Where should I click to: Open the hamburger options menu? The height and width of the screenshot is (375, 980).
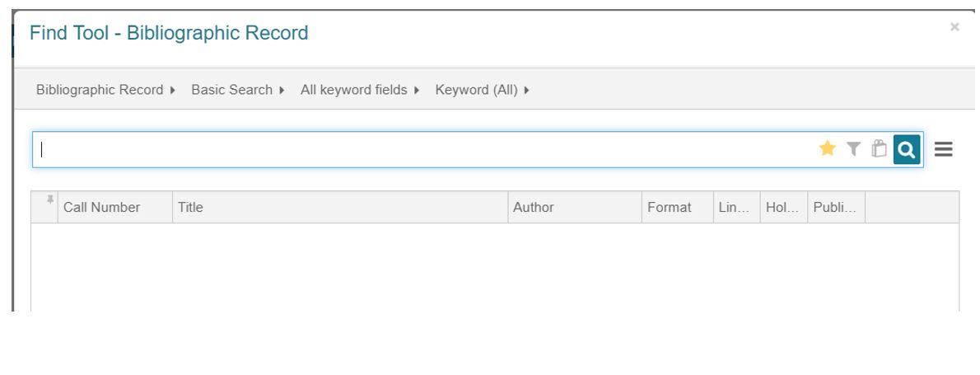(943, 149)
